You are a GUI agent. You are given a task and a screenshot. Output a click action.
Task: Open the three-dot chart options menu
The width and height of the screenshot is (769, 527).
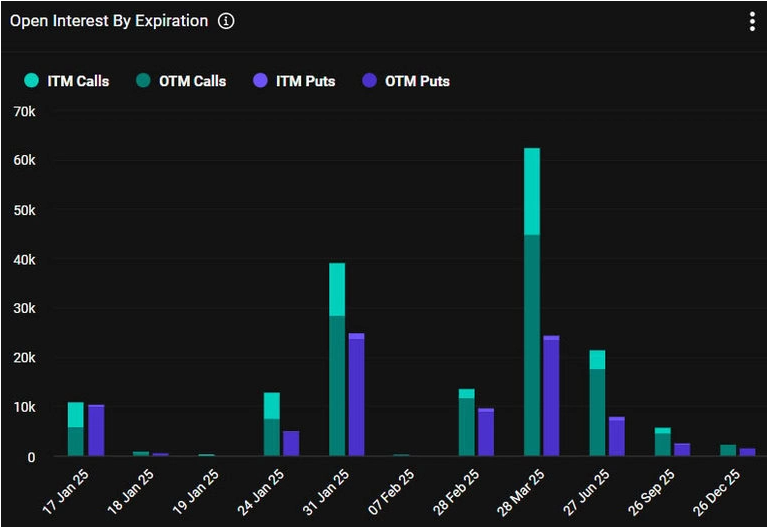pyautogui.click(x=752, y=22)
